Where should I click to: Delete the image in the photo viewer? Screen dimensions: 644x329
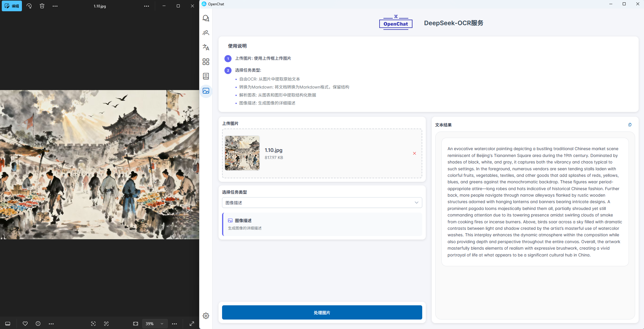coord(42,6)
